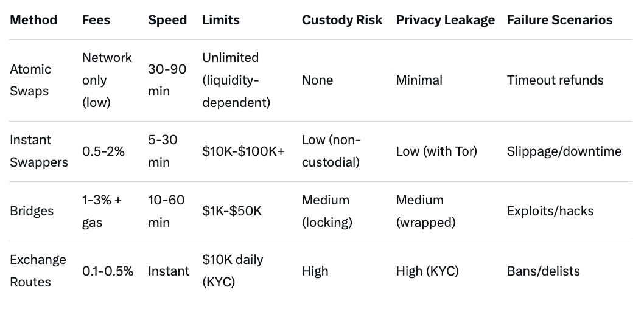Click the $10K-$100K+ limits cell
The width and height of the screenshot is (644, 309).
pyautogui.click(x=243, y=151)
